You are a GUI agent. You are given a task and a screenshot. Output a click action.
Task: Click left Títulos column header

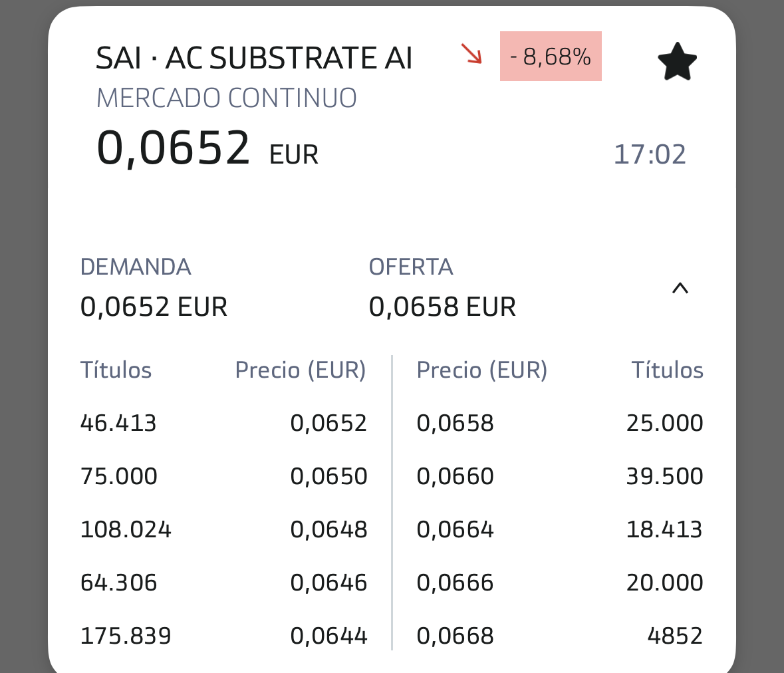[x=116, y=370]
